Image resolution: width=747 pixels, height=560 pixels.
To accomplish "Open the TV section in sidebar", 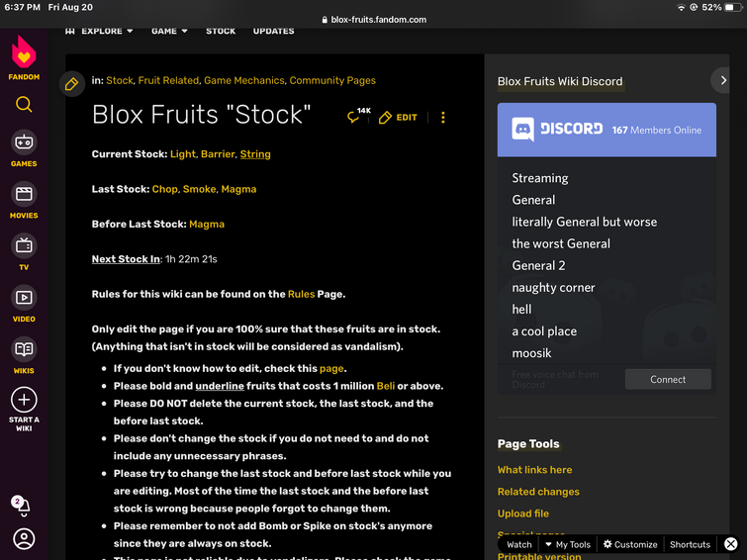I will pos(24,245).
